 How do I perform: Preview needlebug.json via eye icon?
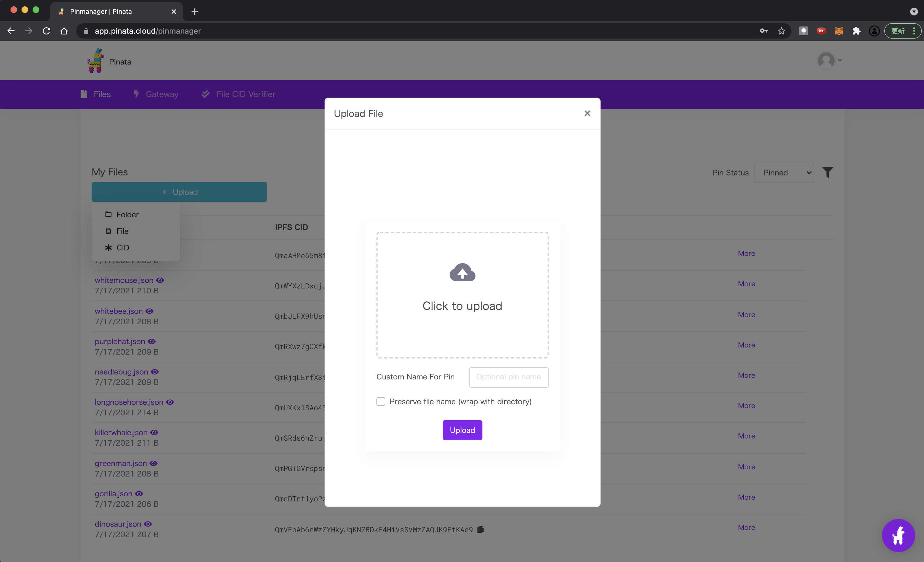[x=155, y=372]
